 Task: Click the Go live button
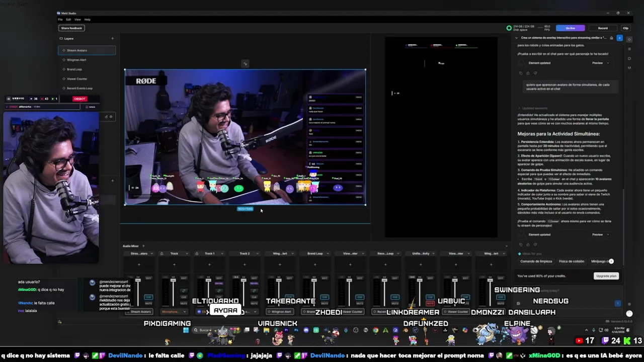pos(570,28)
